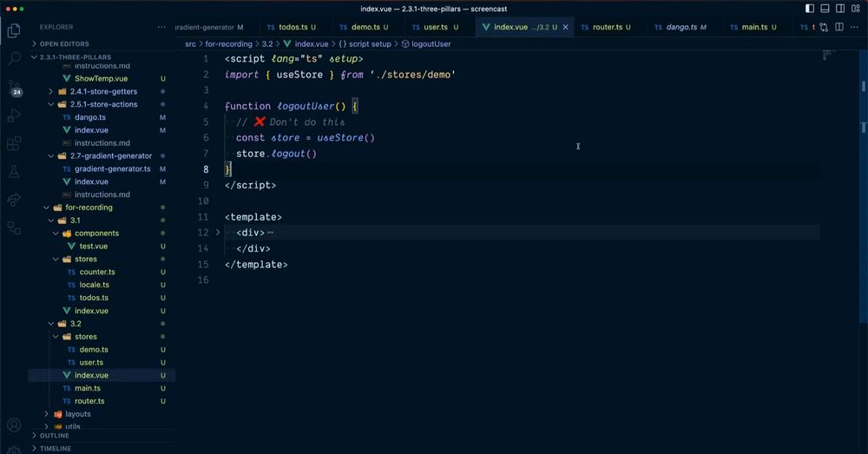Click the editor minimap preview
Screen dimensions: 868x454
(x=829, y=55)
